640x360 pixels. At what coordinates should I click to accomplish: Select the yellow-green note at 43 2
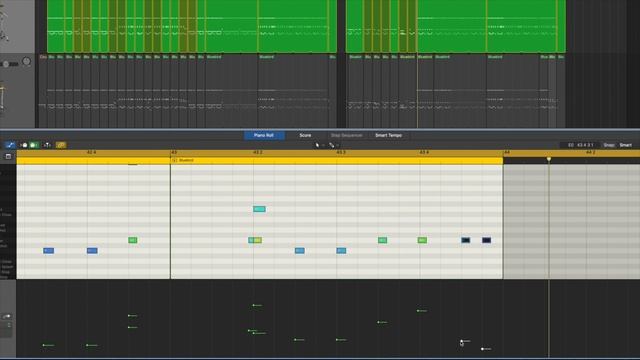click(258, 240)
